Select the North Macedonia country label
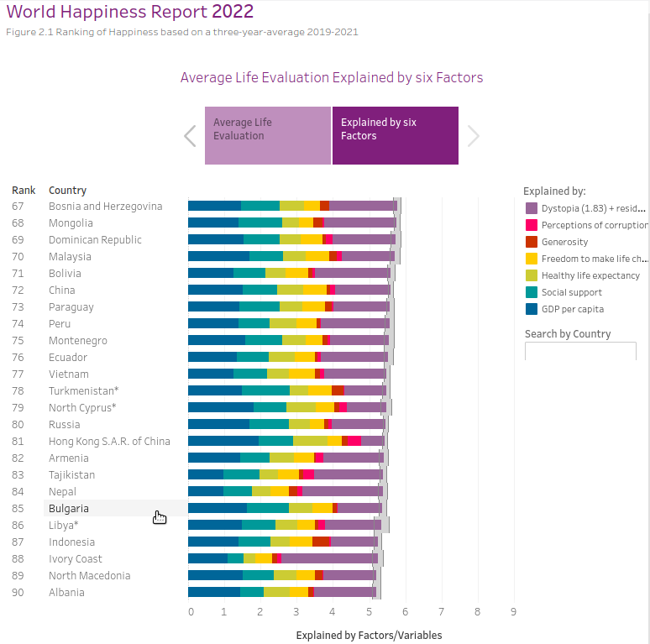 (89, 576)
